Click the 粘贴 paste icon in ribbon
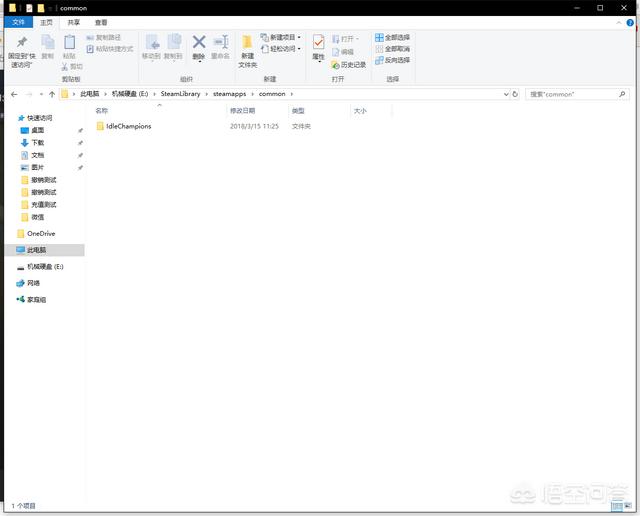 [69, 43]
